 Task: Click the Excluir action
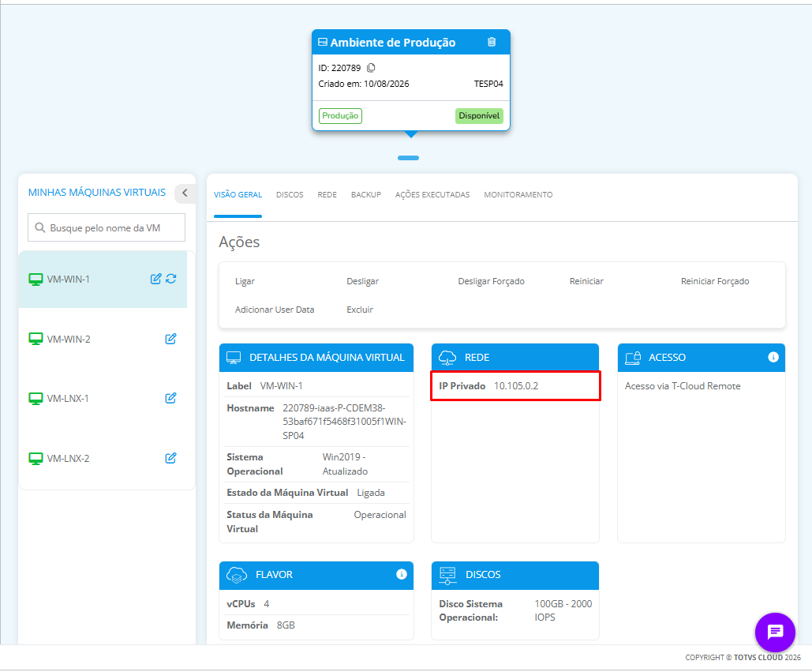tap(360, 310)
